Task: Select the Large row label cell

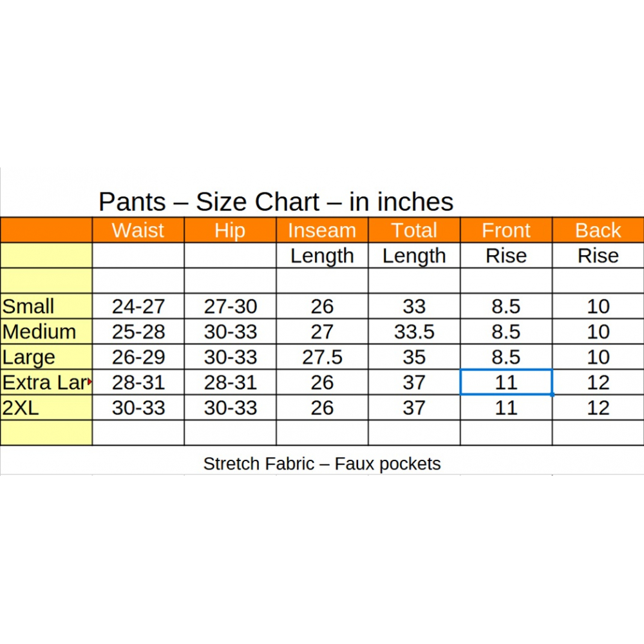Action: (29, 357)
